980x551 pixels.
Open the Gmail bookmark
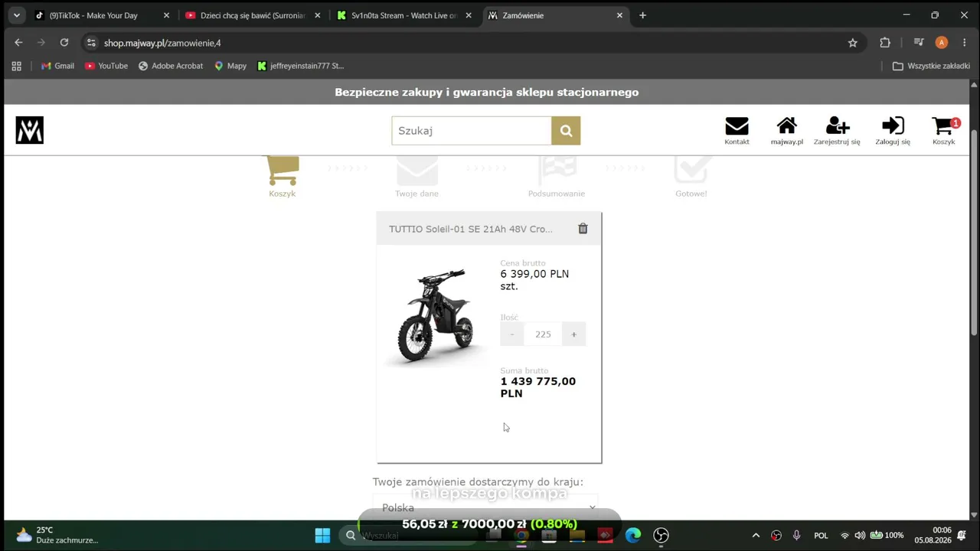[x=57, y=66]
